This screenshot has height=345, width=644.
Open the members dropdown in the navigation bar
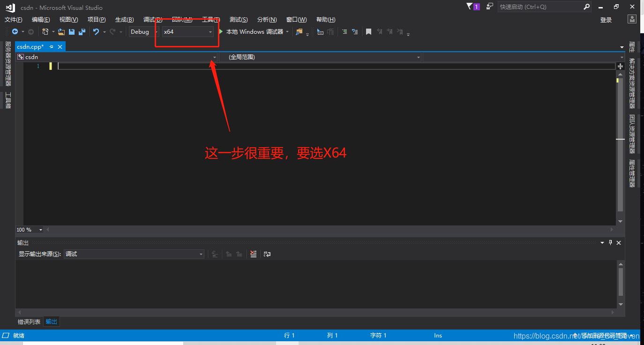click(x=524, y=57)
